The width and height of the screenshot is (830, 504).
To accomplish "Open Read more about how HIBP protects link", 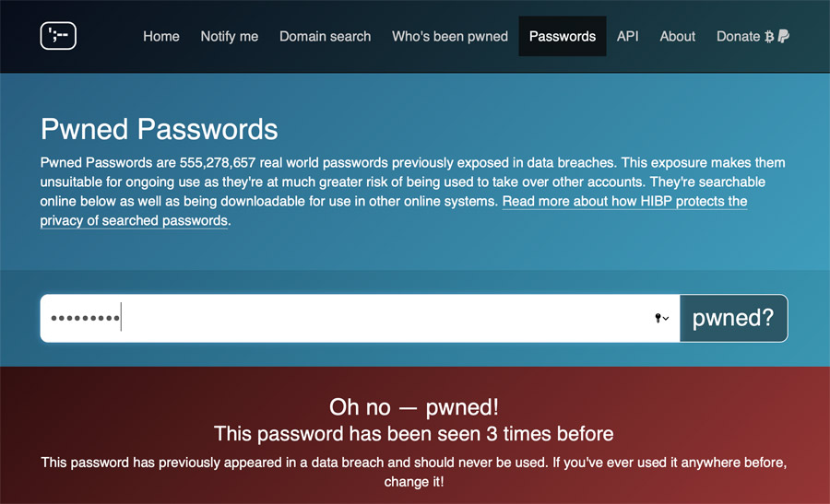I will click(394, 210).
